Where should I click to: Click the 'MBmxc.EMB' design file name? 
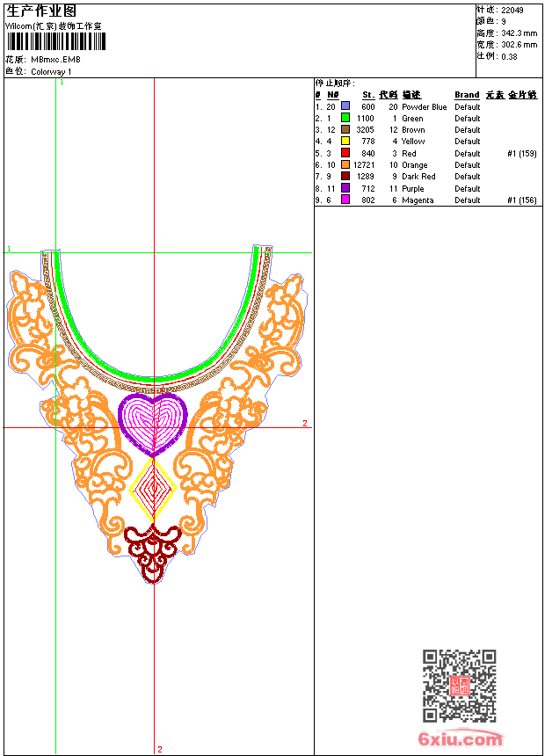(x=55, y=60)
